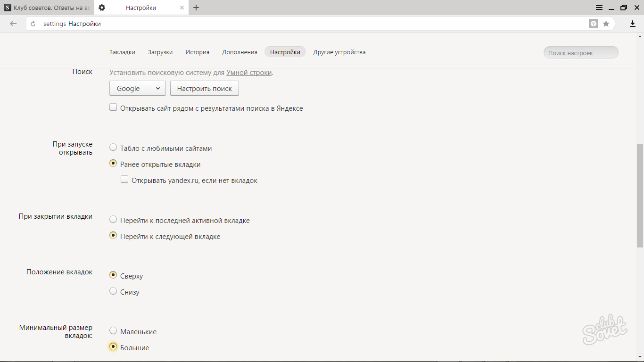Screen dimensions: 644x362
Task: Select 'Снизу' tab position
Action: [x=113, y=291]
